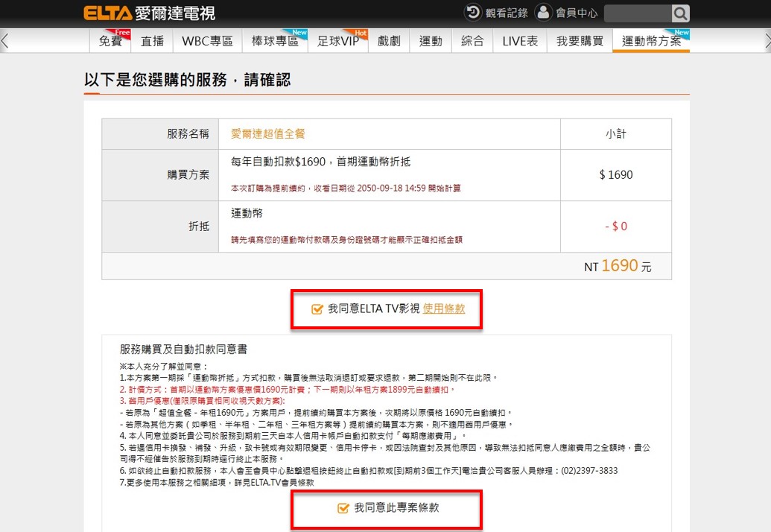
Task: Open the 使用條款 link
Action: click(x=444, y=309)
